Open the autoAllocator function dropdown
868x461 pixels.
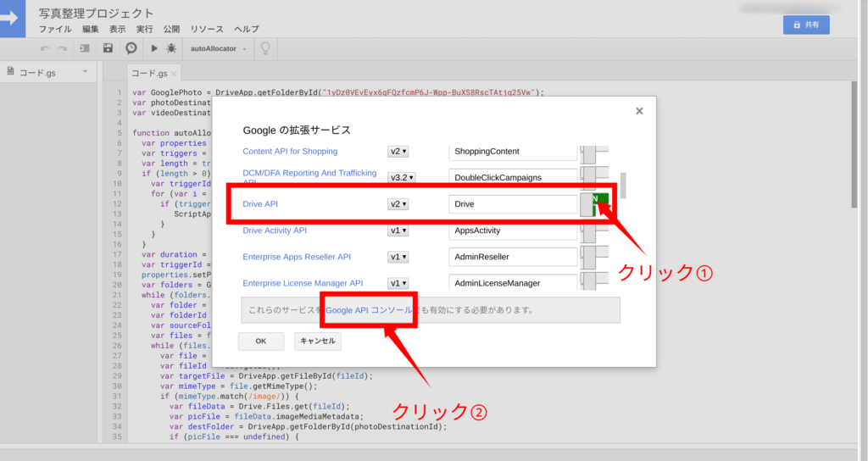click(x=218, y=48)
